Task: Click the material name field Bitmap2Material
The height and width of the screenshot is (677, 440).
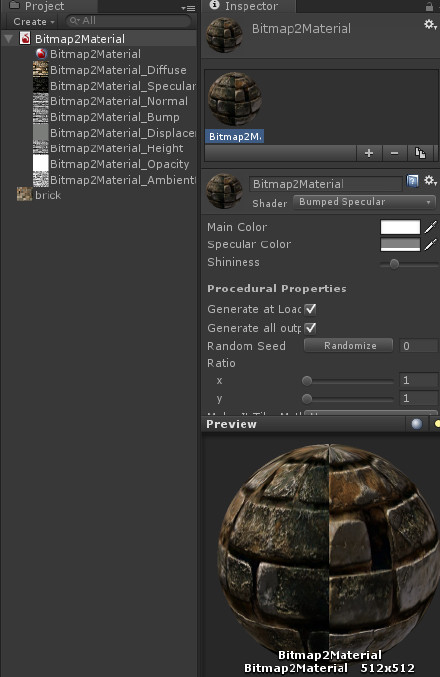Action: coord(326,184)
